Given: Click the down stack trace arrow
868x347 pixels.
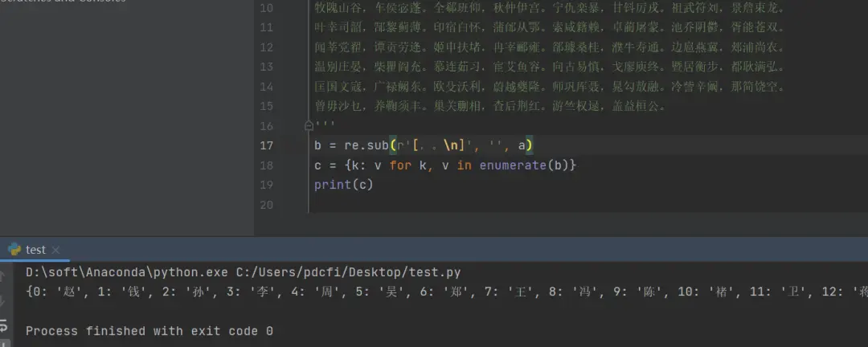Looking at the screenshot, I should (x=2, y=301).
